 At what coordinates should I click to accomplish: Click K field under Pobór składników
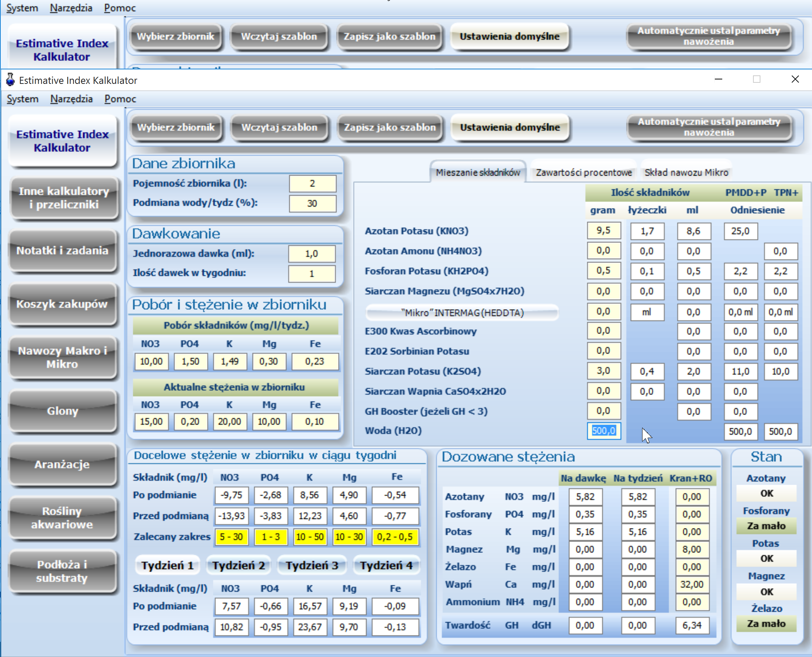tap(230, 362)
